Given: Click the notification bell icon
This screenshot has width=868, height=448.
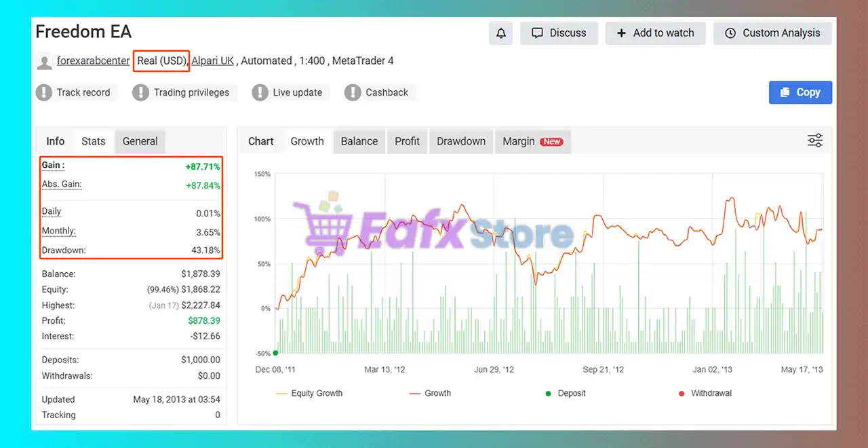Looking at the screenshot, I should click(500, 33).
